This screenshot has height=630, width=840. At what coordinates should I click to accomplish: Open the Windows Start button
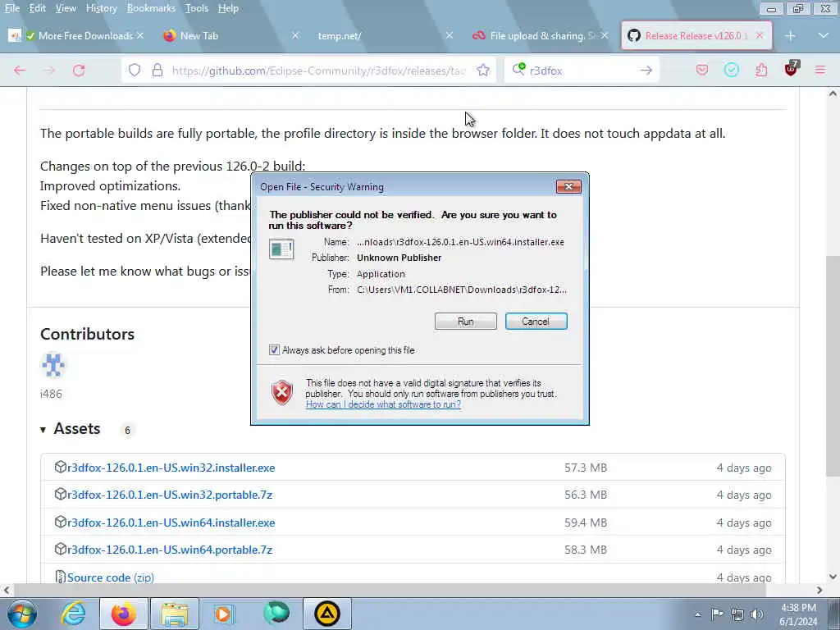tap(21, 614)
